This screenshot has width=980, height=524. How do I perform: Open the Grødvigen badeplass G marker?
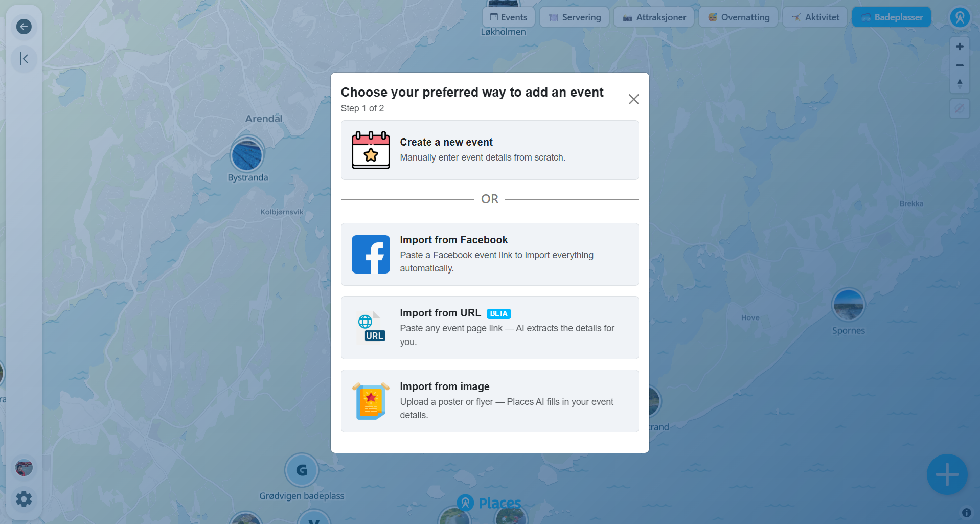point(302,470)
